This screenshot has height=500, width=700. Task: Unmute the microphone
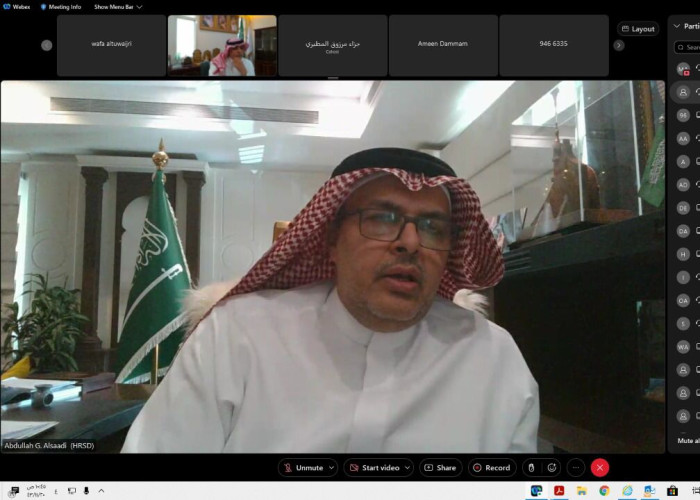coord(304,467)
